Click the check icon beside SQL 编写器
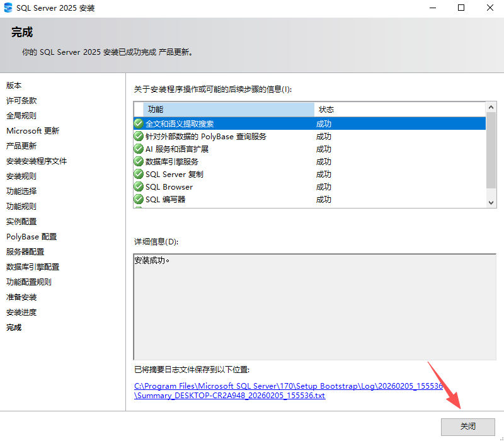This screenshot has width=504, height=441. tap(138, 199)
